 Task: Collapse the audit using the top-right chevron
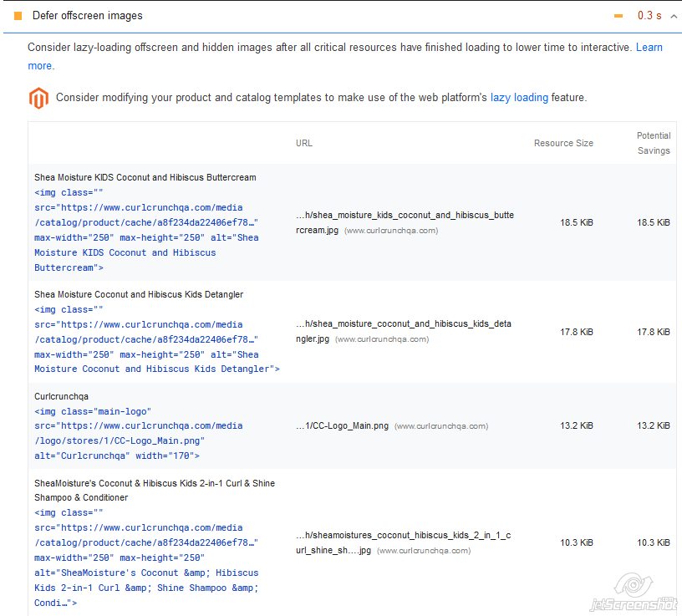tap(673, 16)
